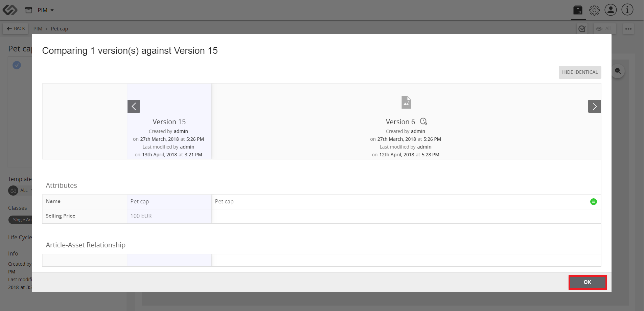Click the Name attribute label

53,201
